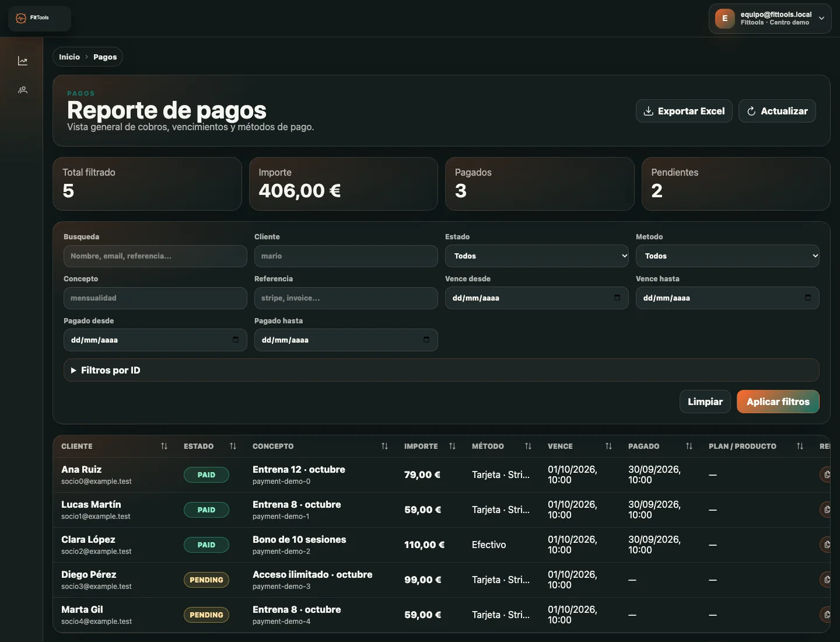Sort table by Pagado column

tap(689, 446)
